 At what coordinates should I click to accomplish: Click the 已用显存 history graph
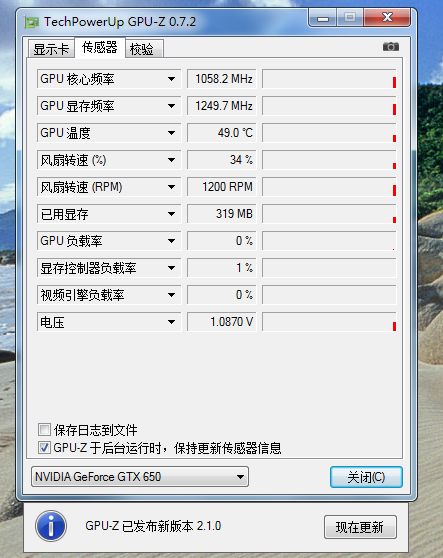tap(329, 214)
